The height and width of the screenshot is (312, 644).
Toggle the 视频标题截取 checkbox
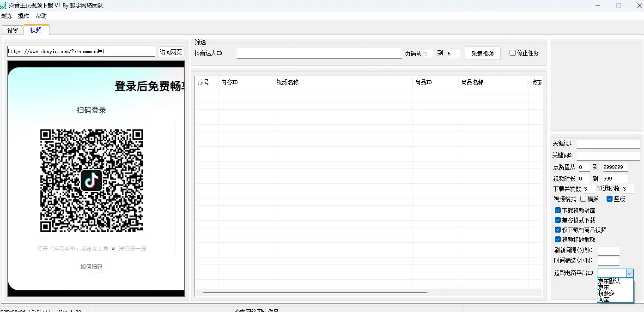click(558, 240)
